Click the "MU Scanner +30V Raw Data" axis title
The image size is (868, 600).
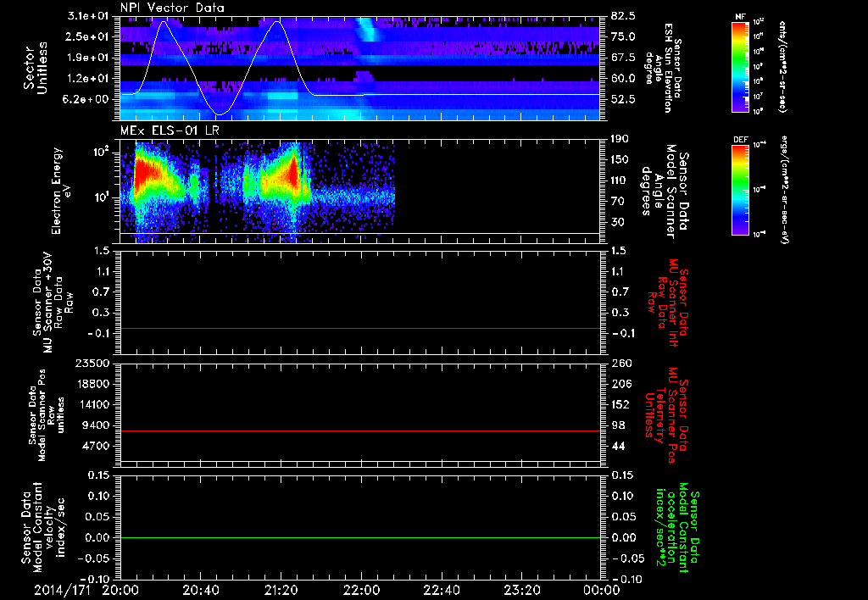[53, 303]
